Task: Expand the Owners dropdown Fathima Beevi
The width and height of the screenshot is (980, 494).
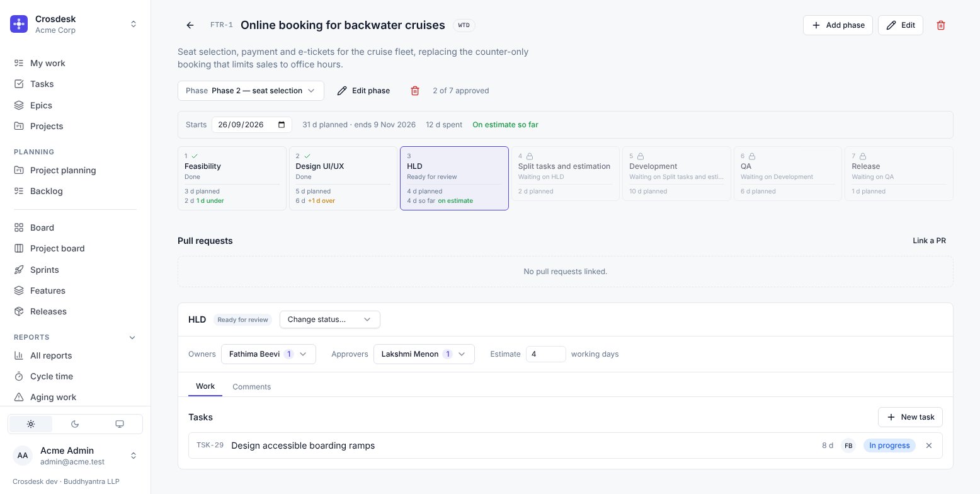Action: click(268, 354)
